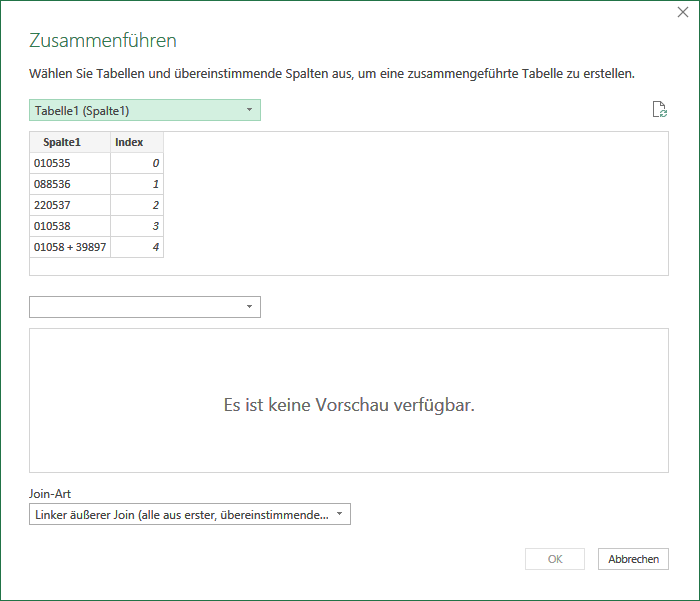The image size is (700, 601).
Task: Click Index cell with value 1
Action: point(137,184)
